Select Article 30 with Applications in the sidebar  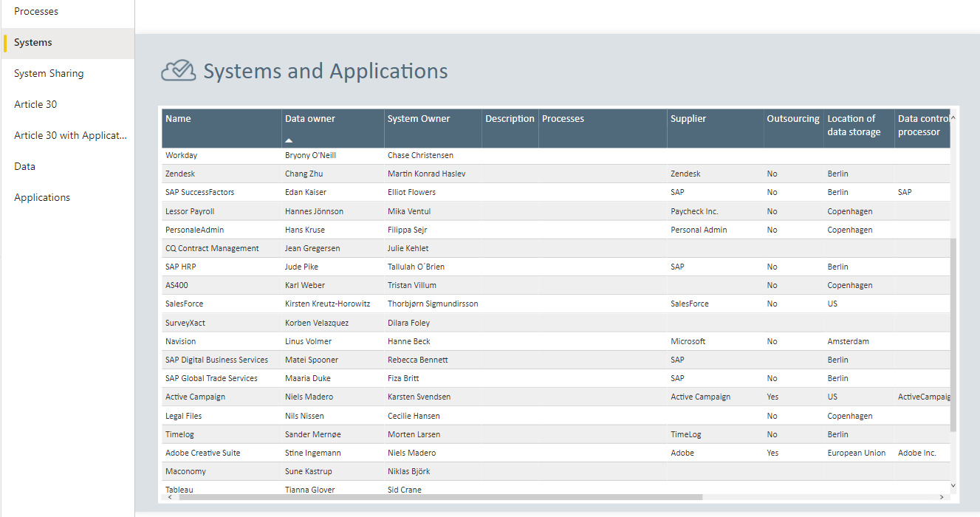point(70,136)
